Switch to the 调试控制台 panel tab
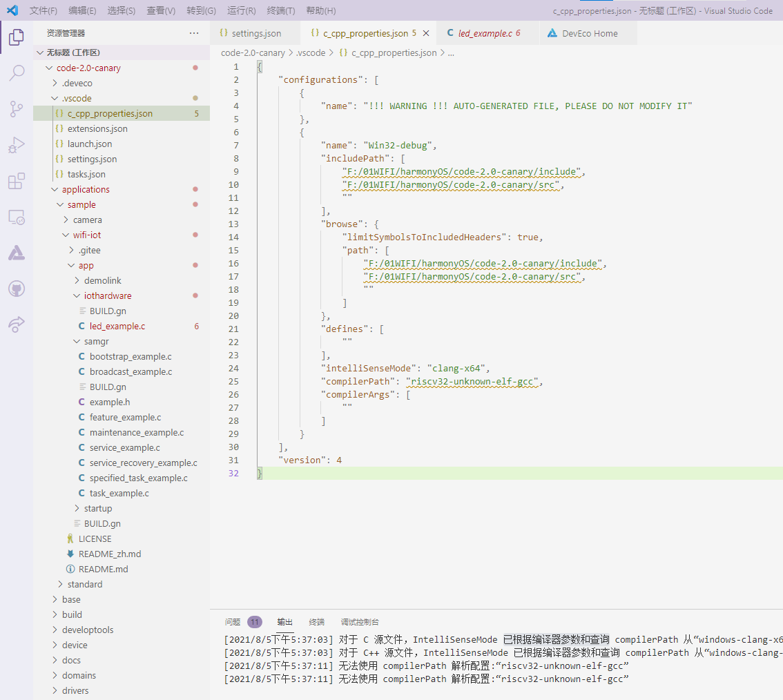This screenshot has height=700, width=783. [360, 622]
